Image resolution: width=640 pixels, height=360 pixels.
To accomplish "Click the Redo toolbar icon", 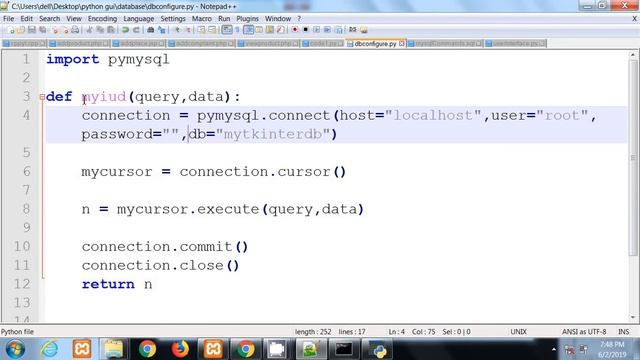I will [136, 30].
